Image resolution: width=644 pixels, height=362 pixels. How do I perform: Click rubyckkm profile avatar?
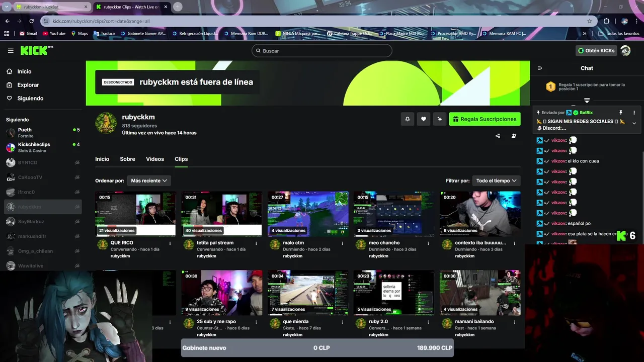tap(106, 123)
